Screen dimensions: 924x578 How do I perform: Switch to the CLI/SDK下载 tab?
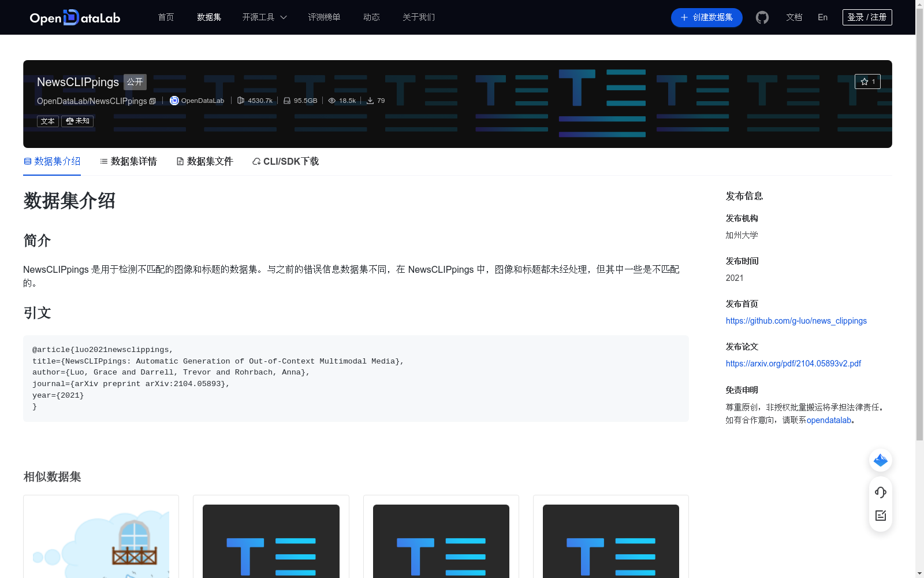[x=285, y=161]
